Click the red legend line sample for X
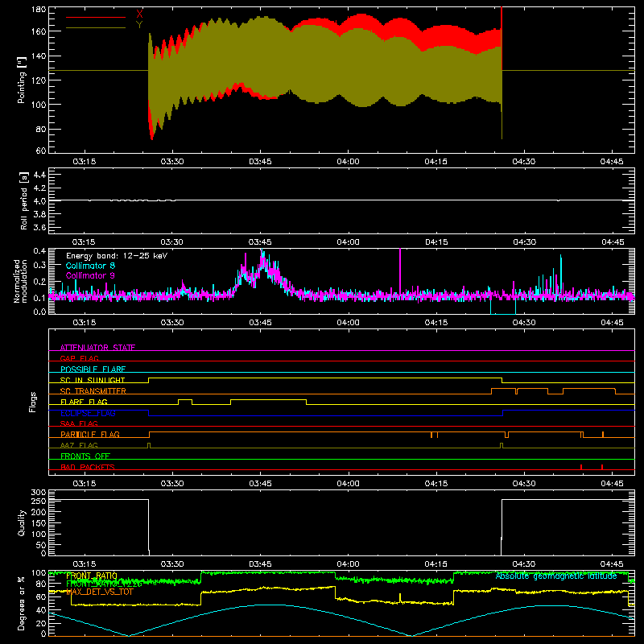644x644 pixels. tap(96, 17)
